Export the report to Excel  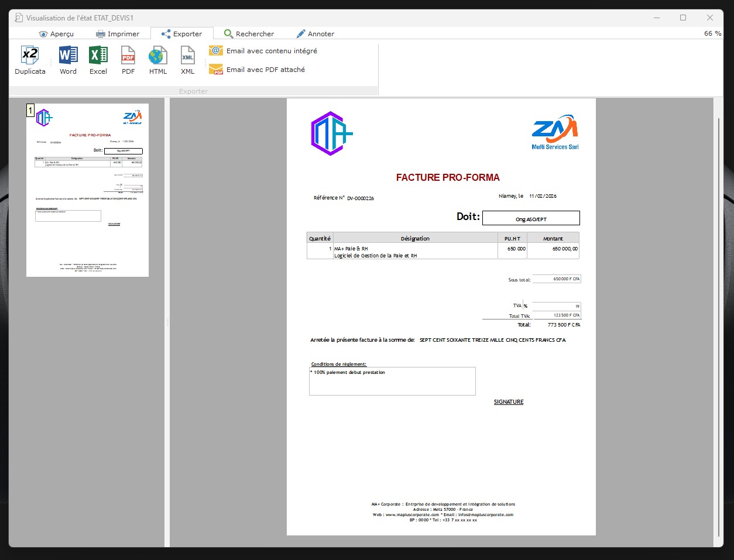coord(98,56)
